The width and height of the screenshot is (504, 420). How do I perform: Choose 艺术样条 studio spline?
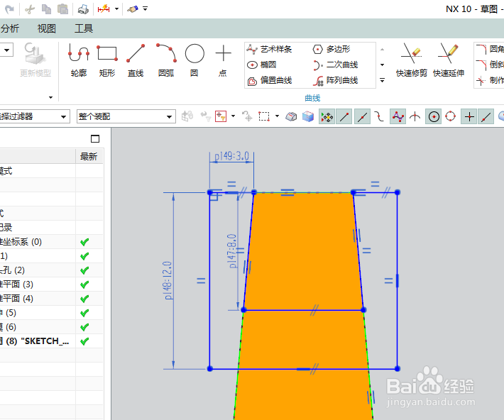pyautogui.click(x=269, y=49)
